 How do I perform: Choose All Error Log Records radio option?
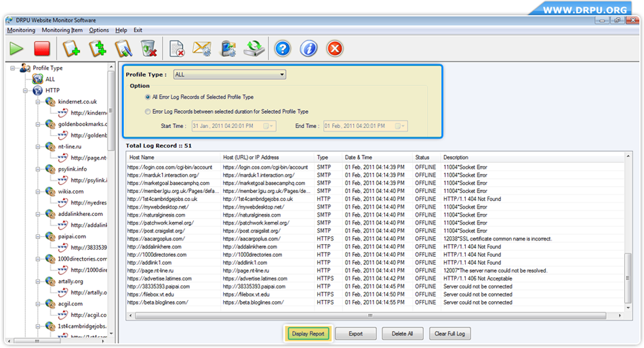click(x=148, y=97)
